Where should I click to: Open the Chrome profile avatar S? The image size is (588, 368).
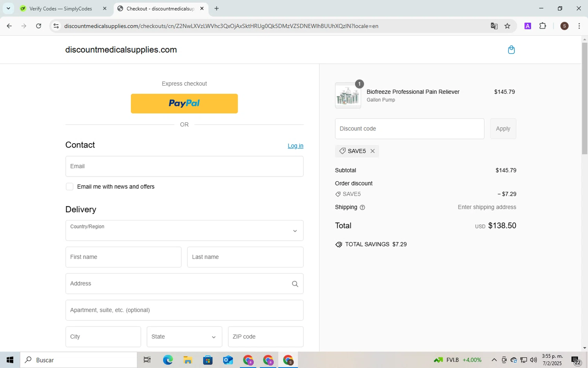(564, 26)
